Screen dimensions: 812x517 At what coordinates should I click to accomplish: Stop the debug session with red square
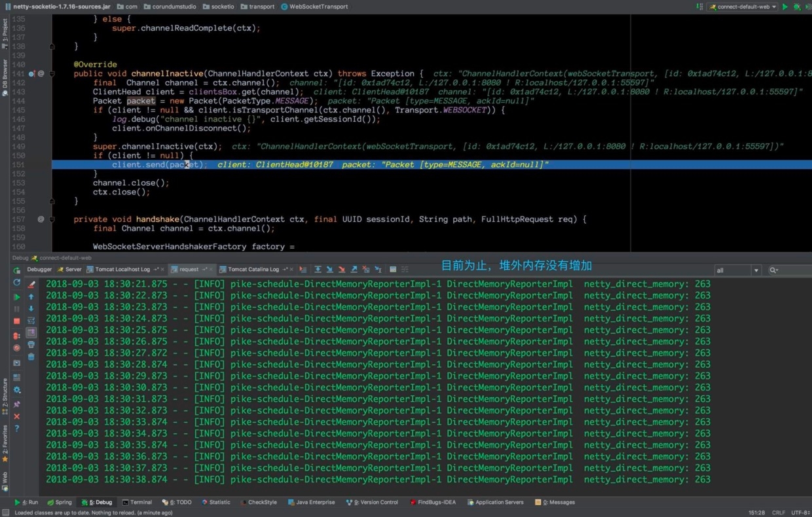pyautogui.click(x=17, y=321)
